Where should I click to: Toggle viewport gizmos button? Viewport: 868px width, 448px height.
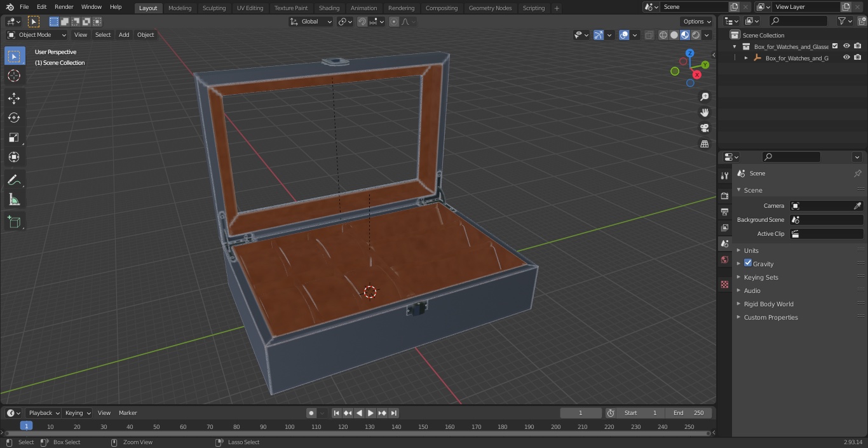[599, 35]
